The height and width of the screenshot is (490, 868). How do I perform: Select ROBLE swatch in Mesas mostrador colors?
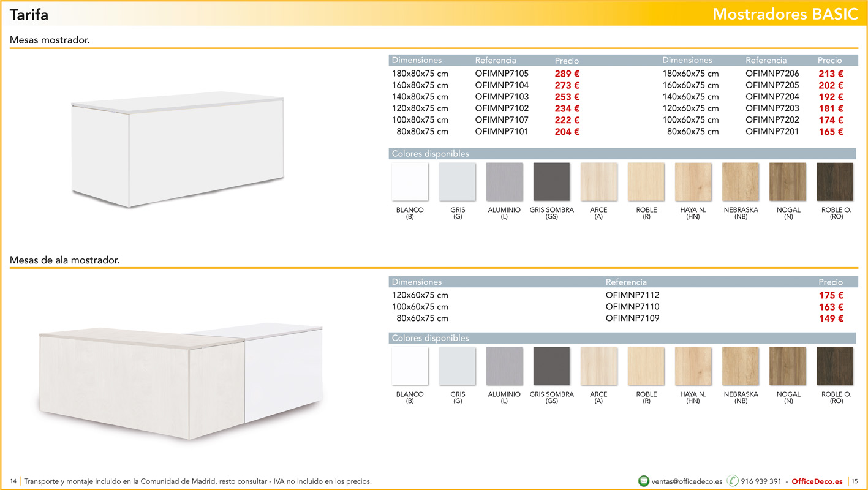coord(646,181)
